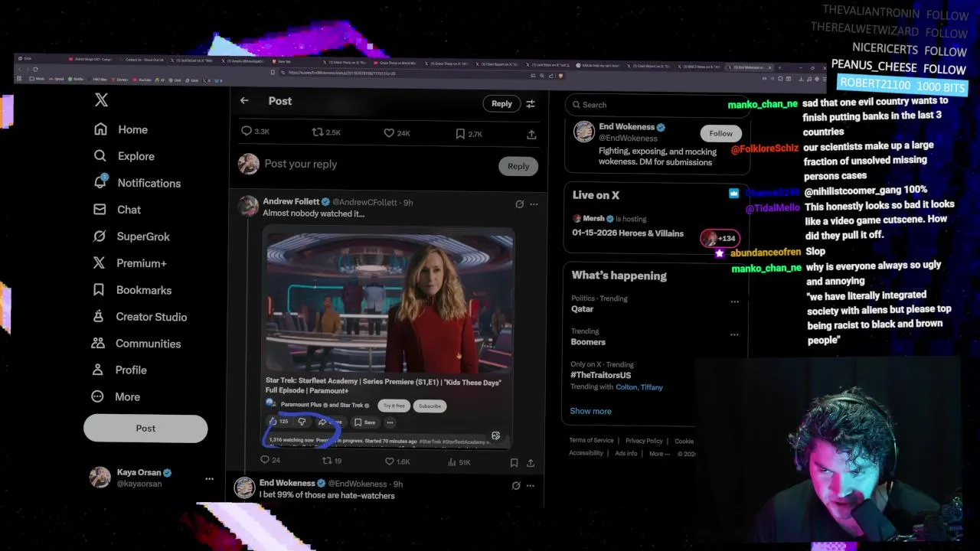Expand the More footer menu
The width and height of the screenshot is (980, 551).
658,453
